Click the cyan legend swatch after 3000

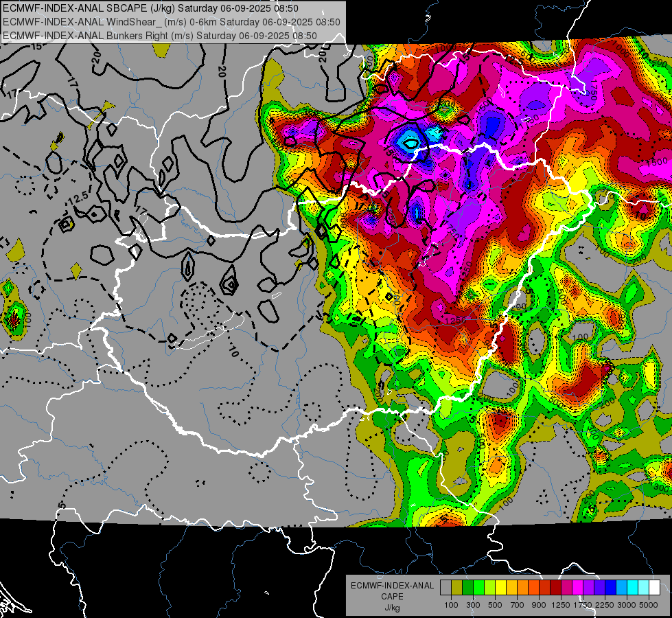click(632, 588)
